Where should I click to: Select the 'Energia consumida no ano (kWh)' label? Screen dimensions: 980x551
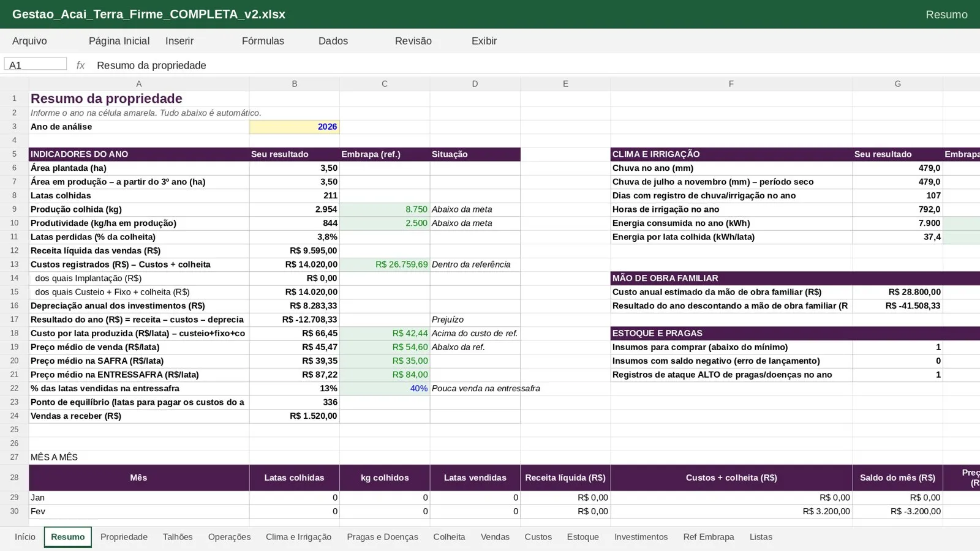(731, 223)
